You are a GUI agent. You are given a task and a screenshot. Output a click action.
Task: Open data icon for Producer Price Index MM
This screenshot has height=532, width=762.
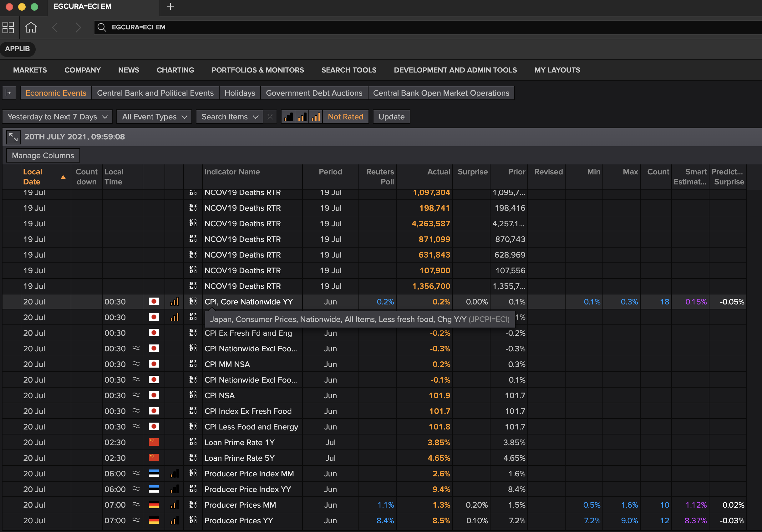pyautogui.click(x=193, y=473)
